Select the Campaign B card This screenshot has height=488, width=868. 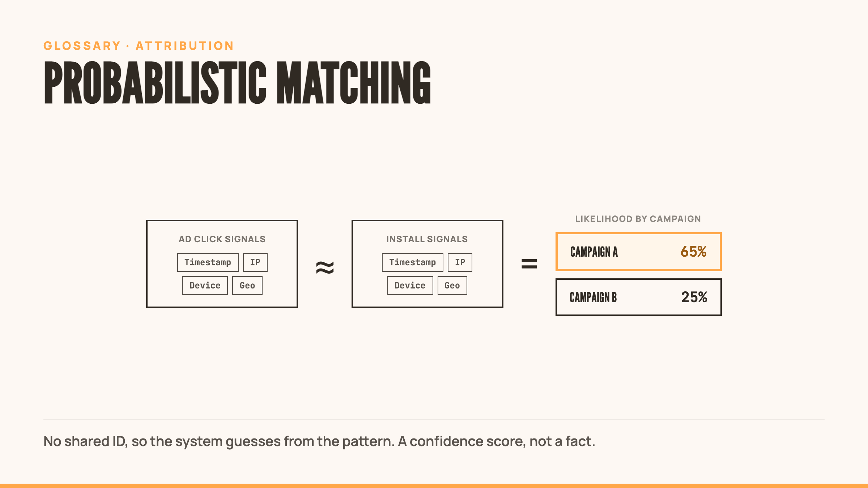[639, 297]
